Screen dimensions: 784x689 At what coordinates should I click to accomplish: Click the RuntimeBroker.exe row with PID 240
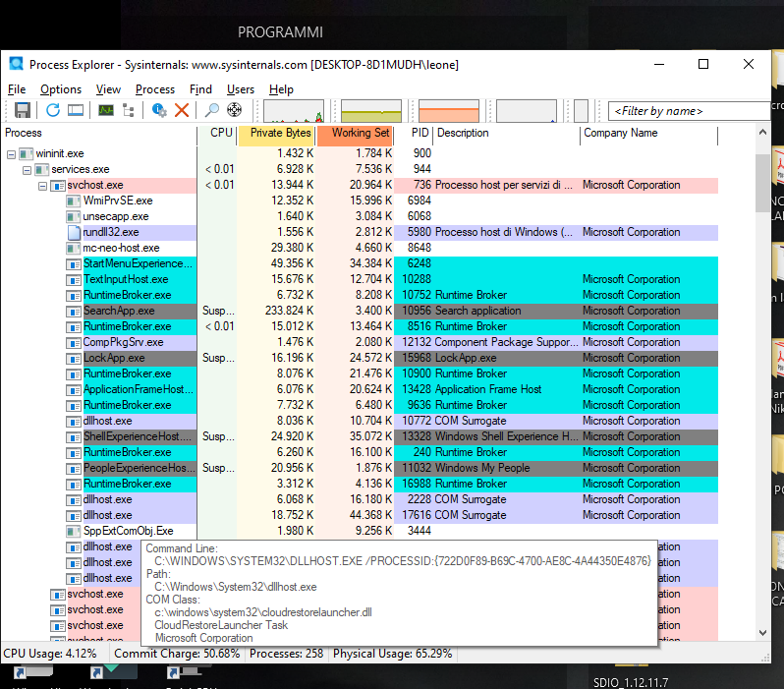(359, 452)
